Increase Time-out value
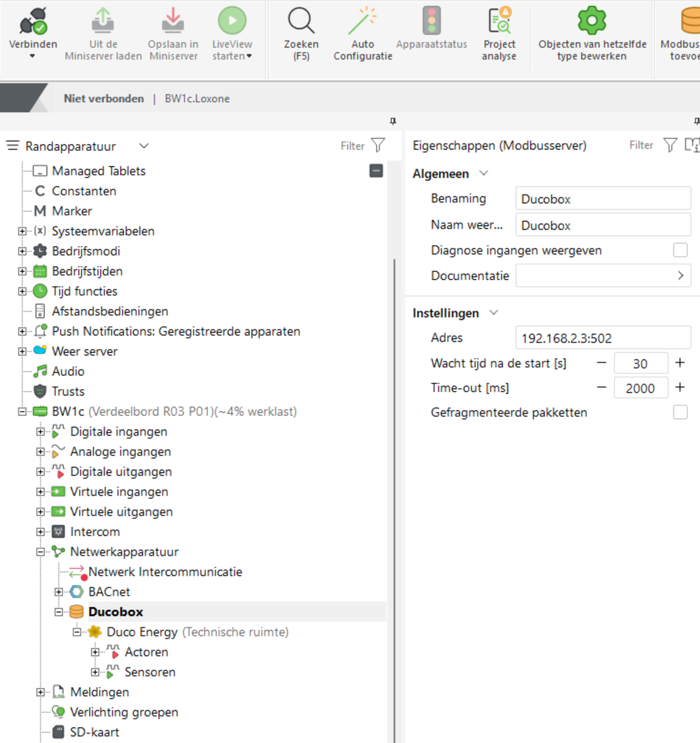Image resolution: width=700 pixels, height=743 pixels. pyautogui.click(x=680, y=387)
